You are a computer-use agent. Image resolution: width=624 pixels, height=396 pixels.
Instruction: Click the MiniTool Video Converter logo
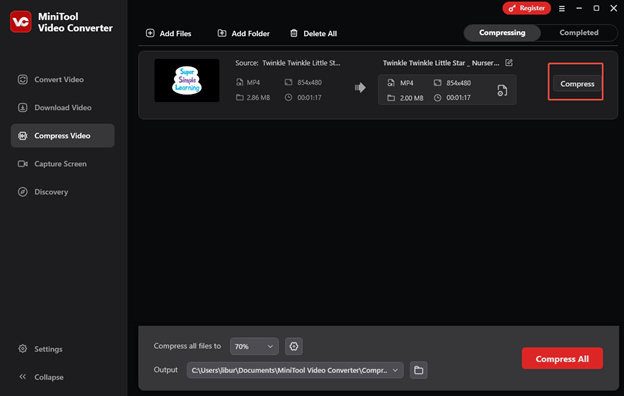[x=21, y=22]
